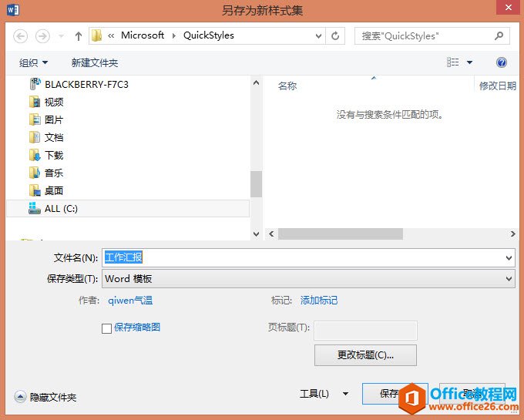Click the author qiwen气温 link
Image resolution: width=524 pixels, height=420 pixels.
click(130, 301)
